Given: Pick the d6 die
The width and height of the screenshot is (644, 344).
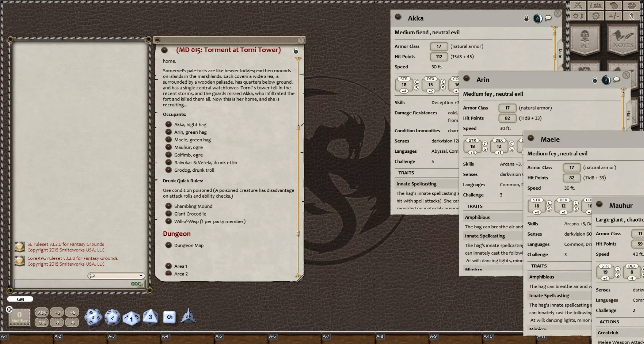Looking at the screenshot, I should pyautogui.click(x=169, y=317).
